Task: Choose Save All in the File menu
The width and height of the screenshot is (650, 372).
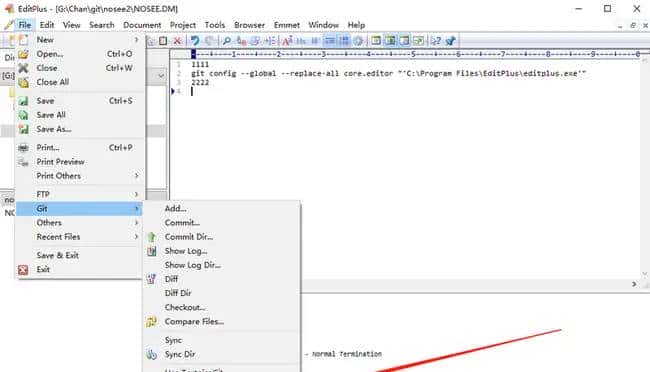Action: [79, 115]
